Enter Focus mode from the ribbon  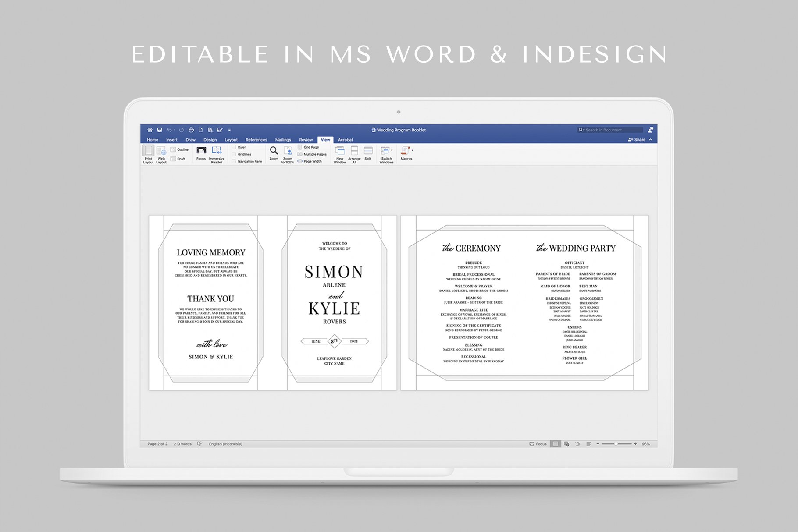pos(201,153)
